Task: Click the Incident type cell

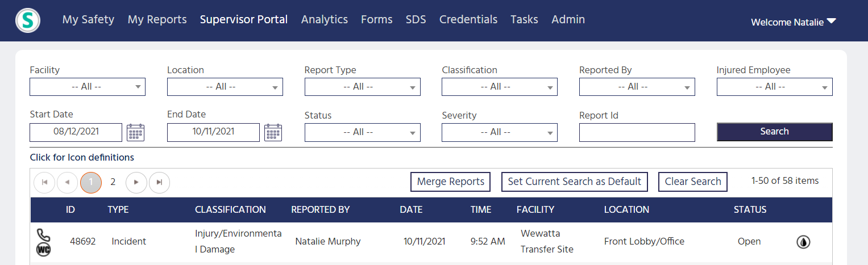Action: tap(129, 241)
